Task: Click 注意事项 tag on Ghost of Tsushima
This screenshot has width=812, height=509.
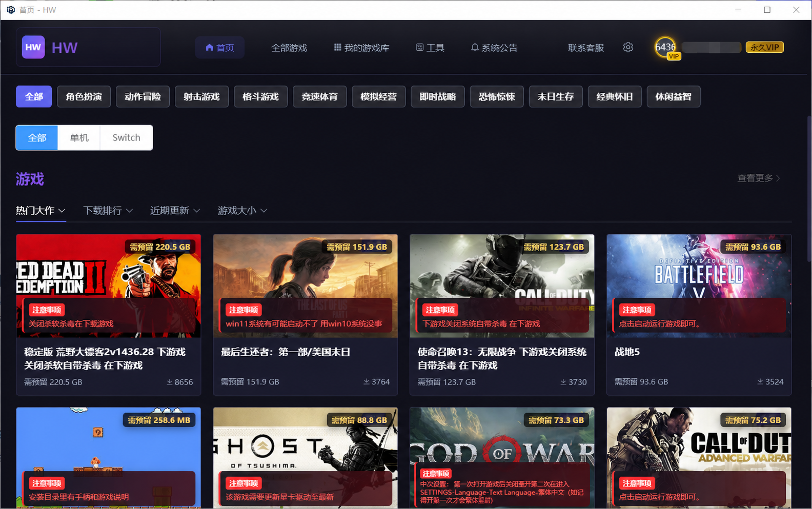Action: pos(243,483)
